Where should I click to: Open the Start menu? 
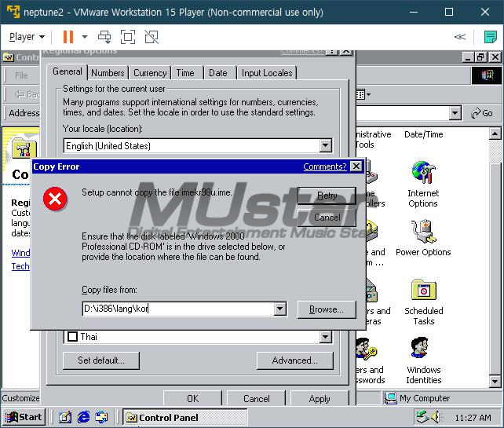pyautogui.click(x=24, y=417)
